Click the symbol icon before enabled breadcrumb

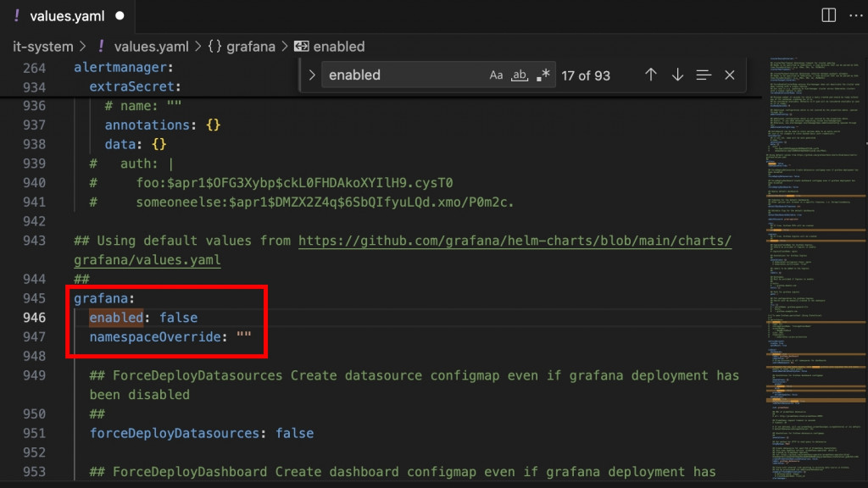tap(301, 46)
